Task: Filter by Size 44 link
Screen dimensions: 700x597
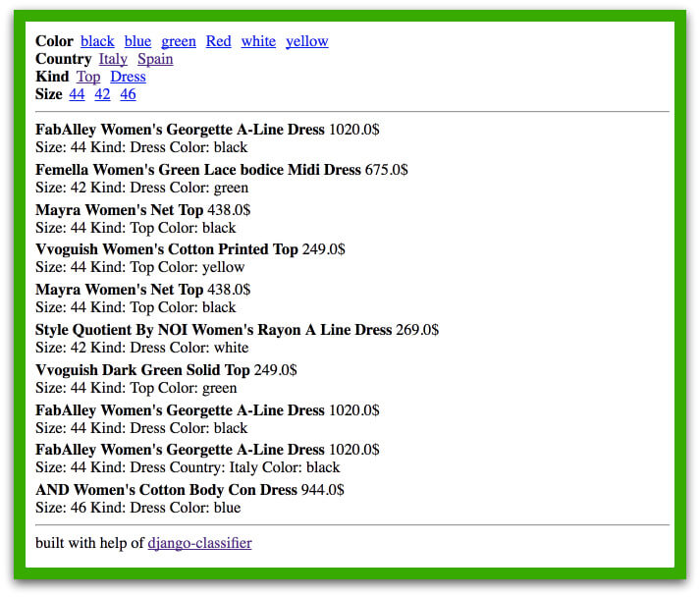Action: [77, 94]
